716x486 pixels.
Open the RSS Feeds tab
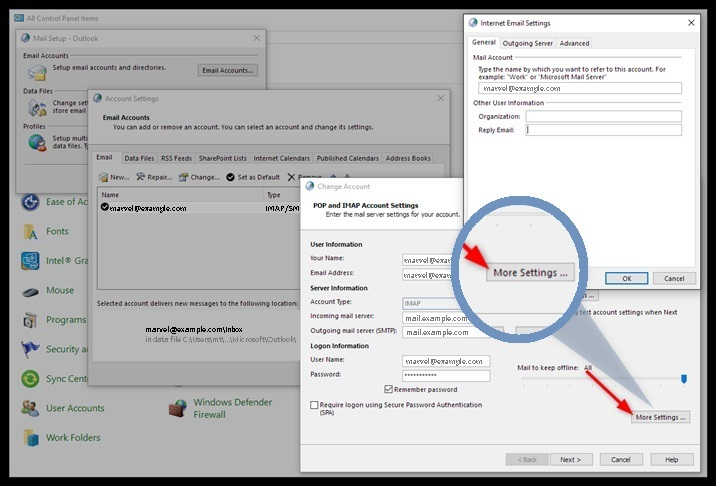tap(176, 158)
